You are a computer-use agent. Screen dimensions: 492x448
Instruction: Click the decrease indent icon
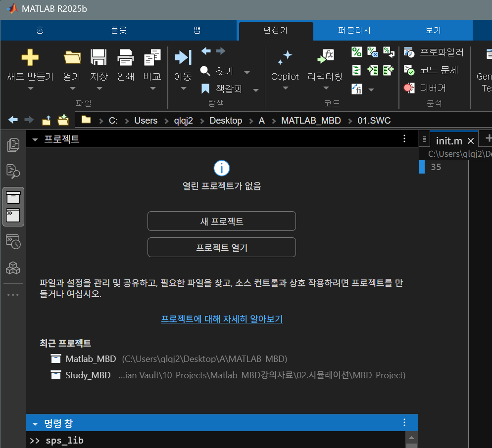pos(389,70)
